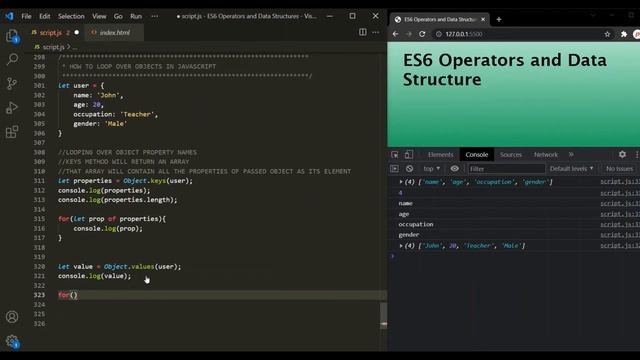Close the ES6 Operators browser tab
640x360 pixels.
[483, 19]
